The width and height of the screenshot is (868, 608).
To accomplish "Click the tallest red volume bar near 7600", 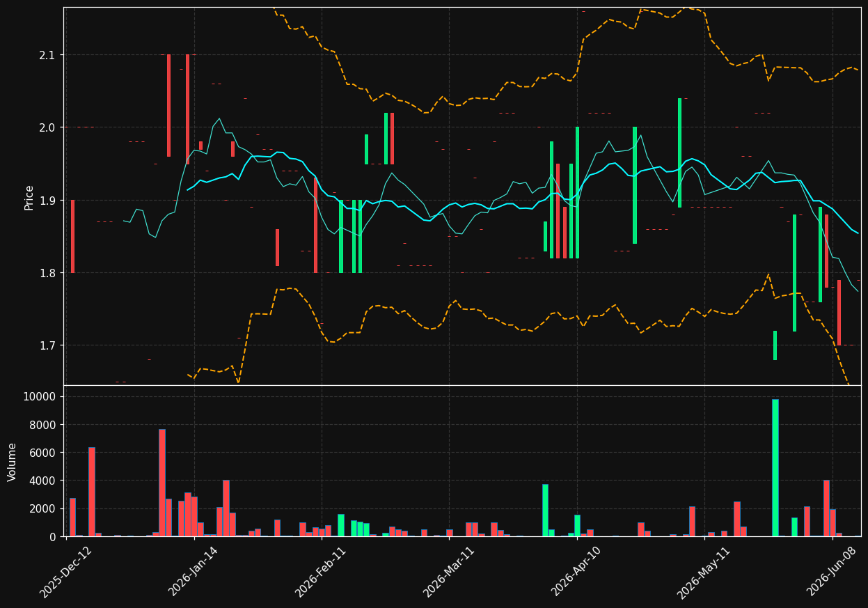I will point(162,483).
